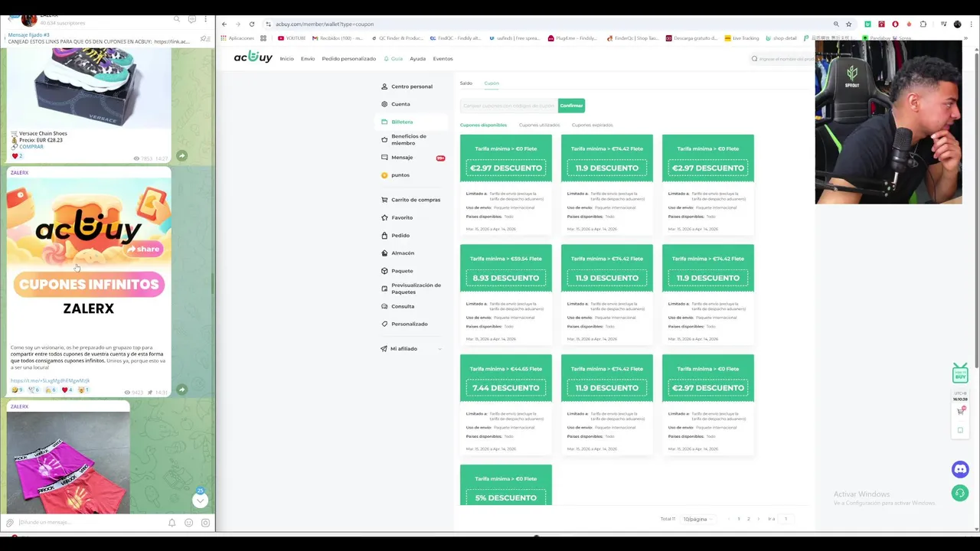This screenshot has height=551, width=980.
Task: Open the floating shopping cart icon
Action: 960,411
